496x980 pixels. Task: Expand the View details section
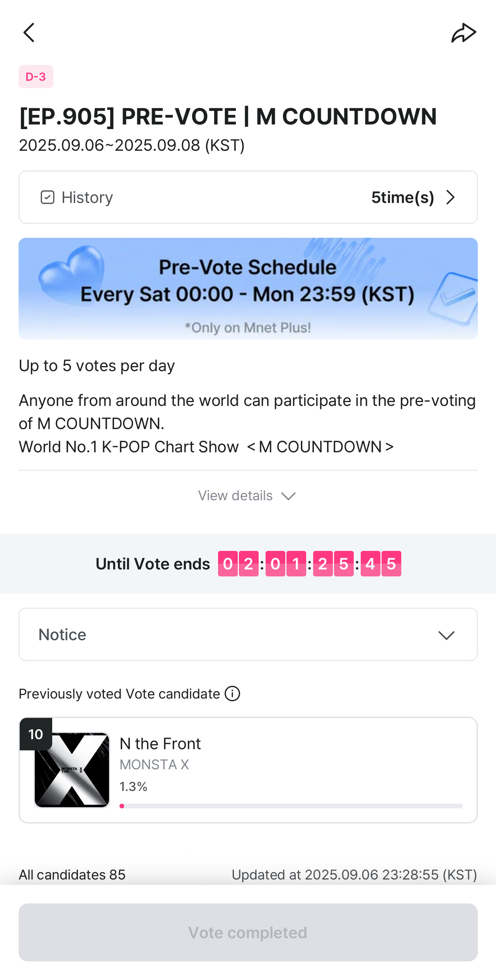pos(247,496)
